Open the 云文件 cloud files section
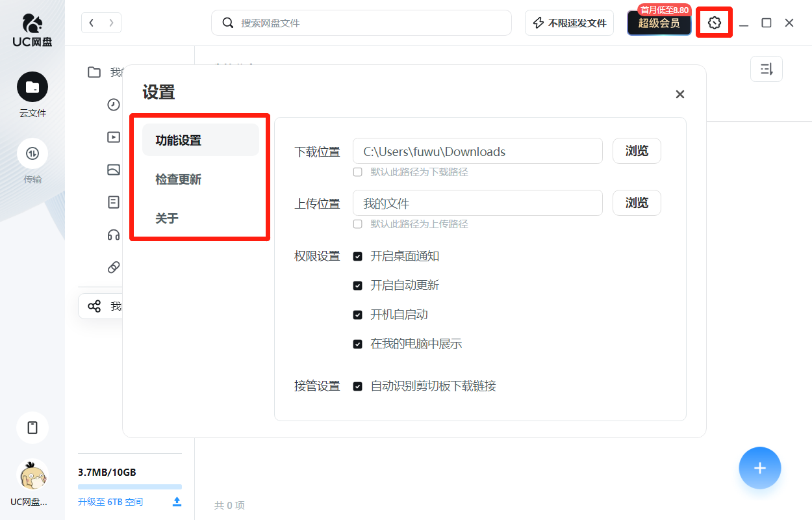This screenshot has height=520, width=812. [x=32, y=88]
